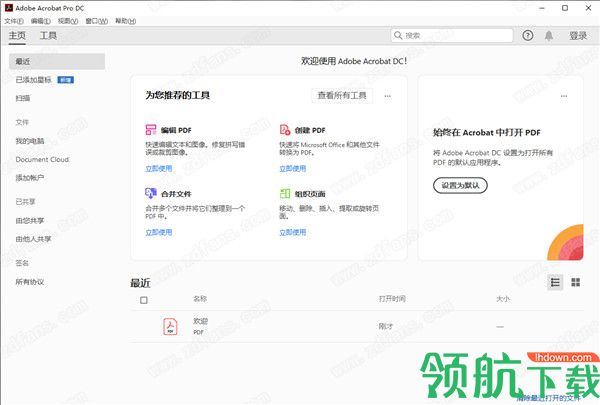The height and width of the screenshot is (405, 600).
Task: Open the 窗口(W) menu
Action: coord(96,21)
